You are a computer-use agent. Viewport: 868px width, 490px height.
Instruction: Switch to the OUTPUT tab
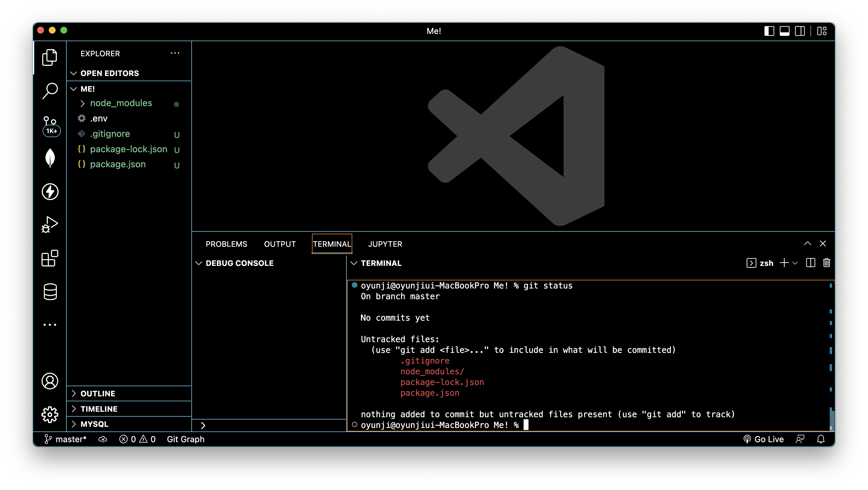point(280,244)
